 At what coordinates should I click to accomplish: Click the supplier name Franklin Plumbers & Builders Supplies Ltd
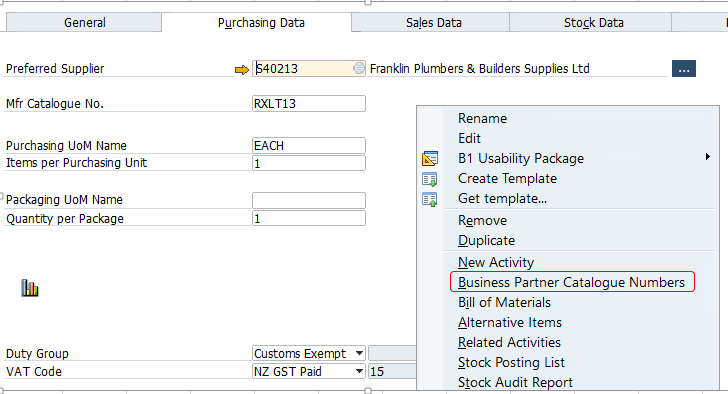click(x=480, y=69)
